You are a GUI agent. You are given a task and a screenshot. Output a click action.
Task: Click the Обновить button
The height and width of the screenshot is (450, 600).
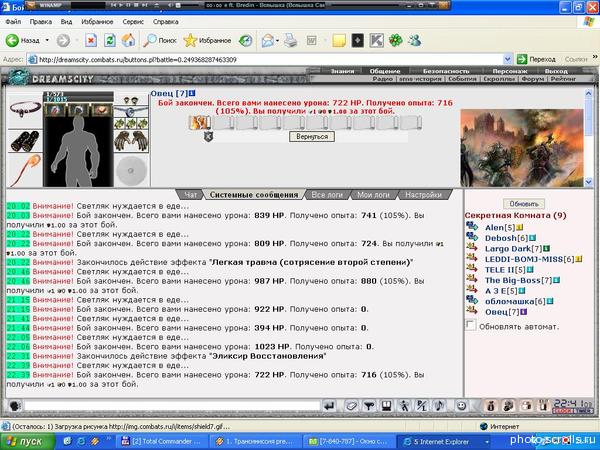pyautogui.click(x=524, y=204)
